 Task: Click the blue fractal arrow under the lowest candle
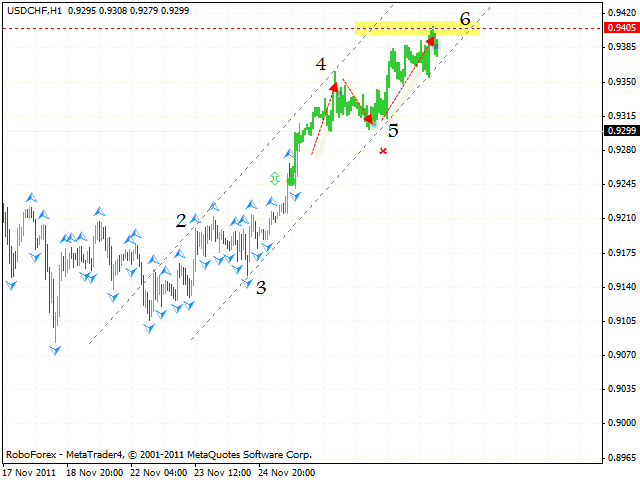55,350
